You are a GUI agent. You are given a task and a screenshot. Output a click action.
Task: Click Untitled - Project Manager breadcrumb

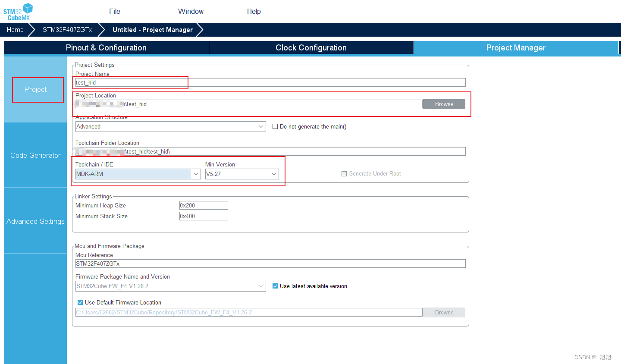click(x=153, y=30)
